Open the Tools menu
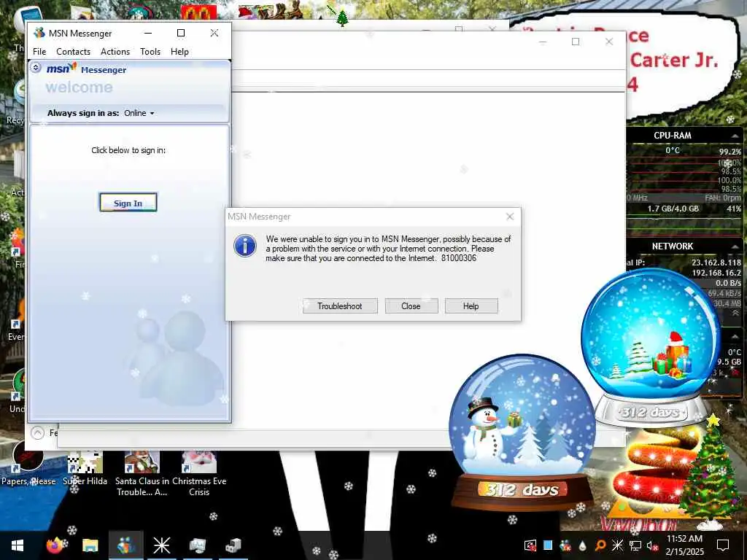The height and width of the screenshot is (560, 747). [150, 52]
